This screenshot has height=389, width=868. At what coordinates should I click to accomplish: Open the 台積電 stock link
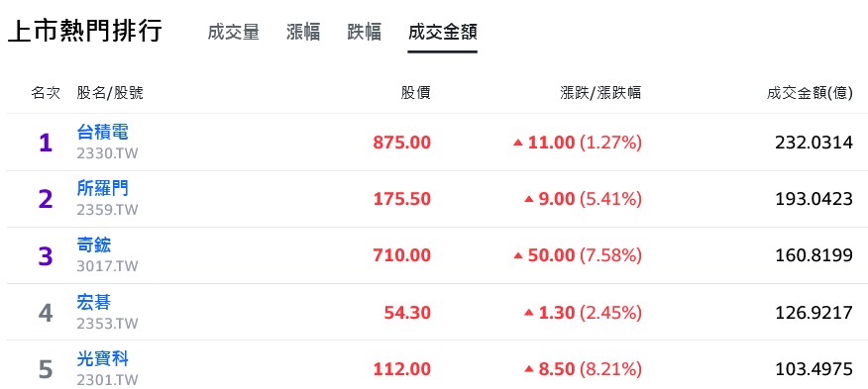point(102,132)
